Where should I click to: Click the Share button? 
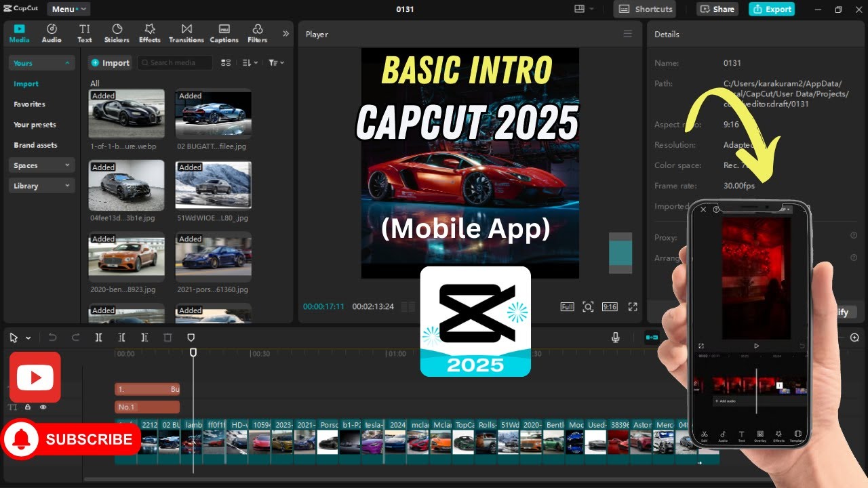717,9
